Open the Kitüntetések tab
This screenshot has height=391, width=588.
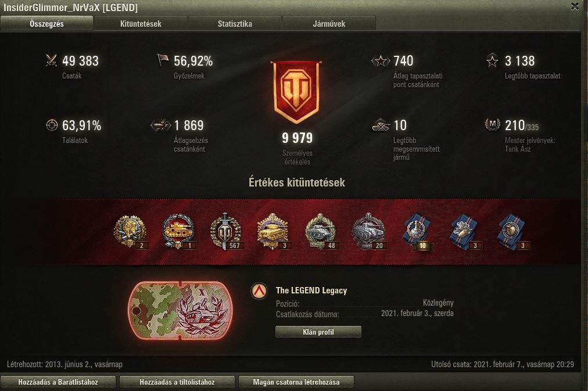[141, 24]
